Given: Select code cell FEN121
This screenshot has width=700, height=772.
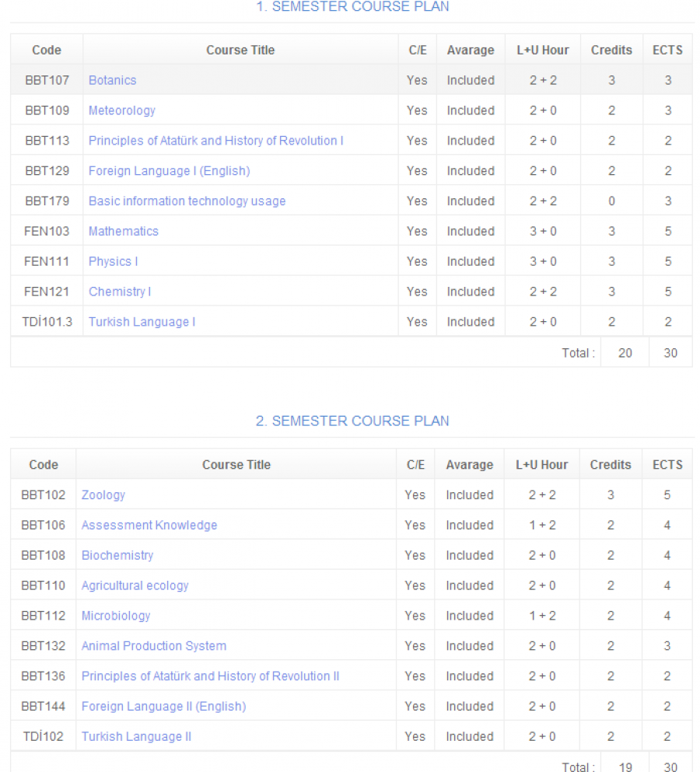Looking at the screenshot, I should 47,292.
